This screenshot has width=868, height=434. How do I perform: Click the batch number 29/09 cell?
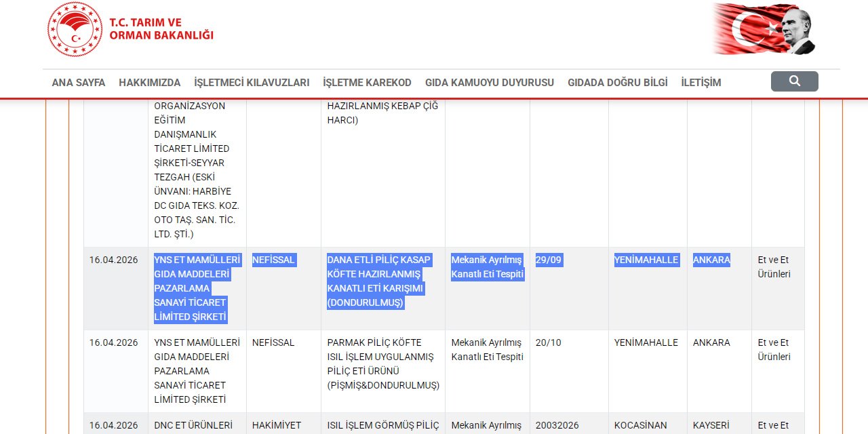(x=549, y=260)
